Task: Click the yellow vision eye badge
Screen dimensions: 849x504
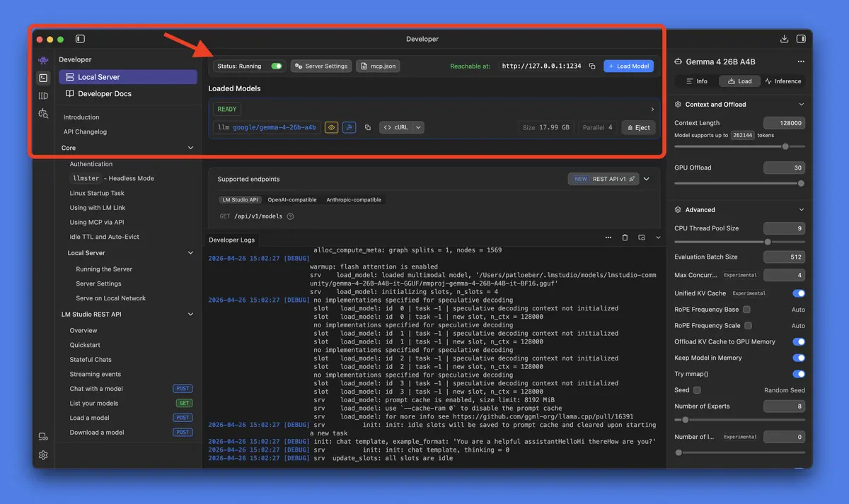Action: point(331,127)
